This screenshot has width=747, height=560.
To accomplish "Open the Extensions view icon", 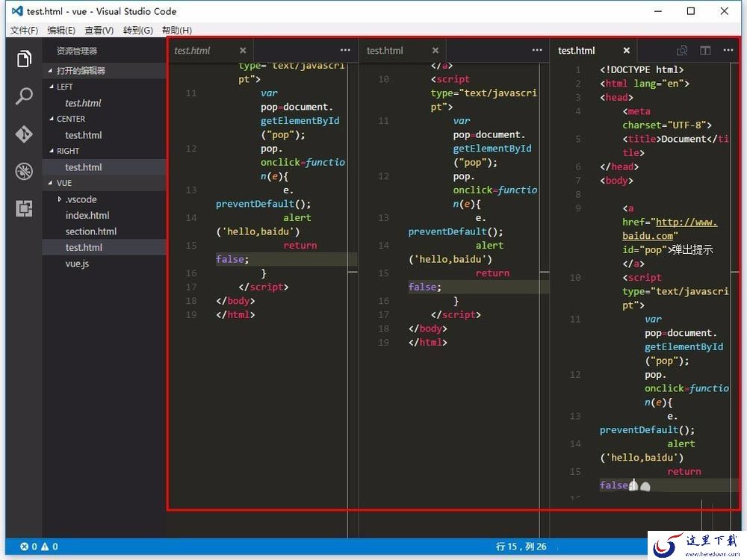I will click(24, 208).
